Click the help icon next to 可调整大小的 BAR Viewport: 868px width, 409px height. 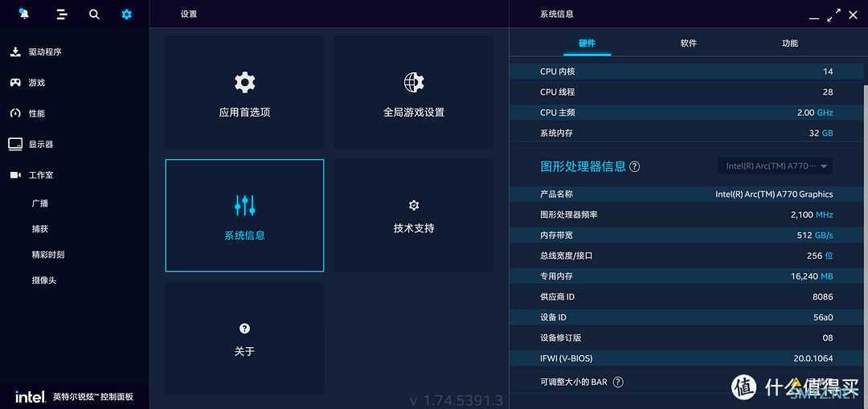point(618,382)
